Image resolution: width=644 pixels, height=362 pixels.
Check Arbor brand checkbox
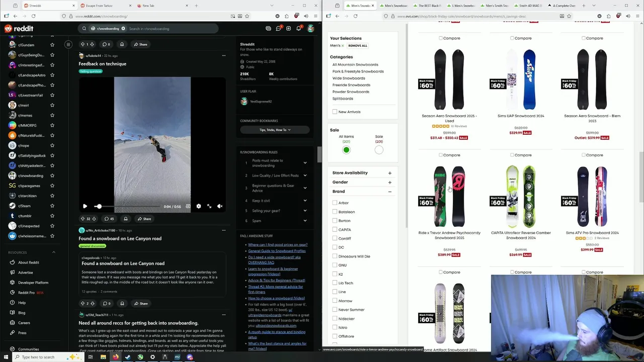coord(335,203)
